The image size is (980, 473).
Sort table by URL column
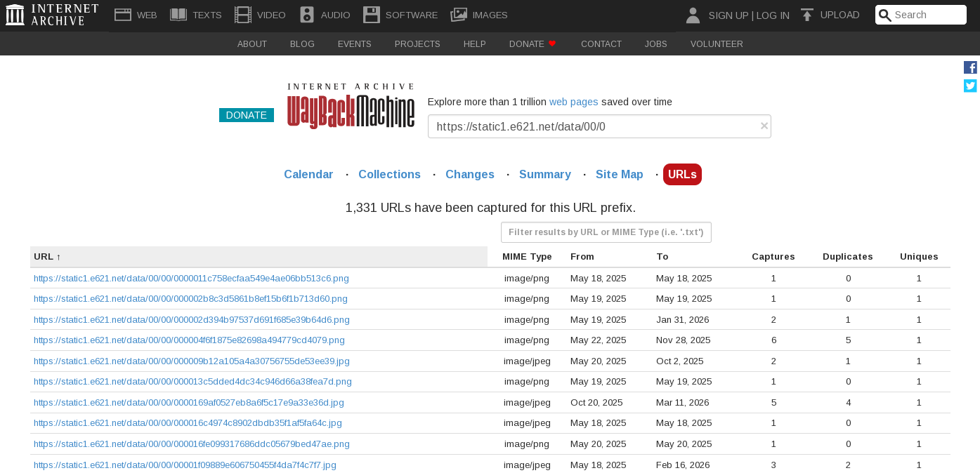(x=259, y=257)
